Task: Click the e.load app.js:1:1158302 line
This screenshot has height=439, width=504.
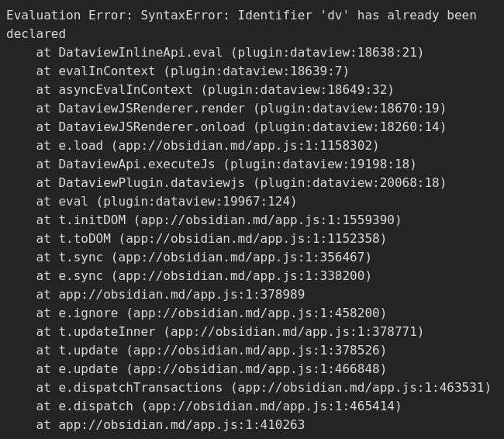Action: (208, 146)
